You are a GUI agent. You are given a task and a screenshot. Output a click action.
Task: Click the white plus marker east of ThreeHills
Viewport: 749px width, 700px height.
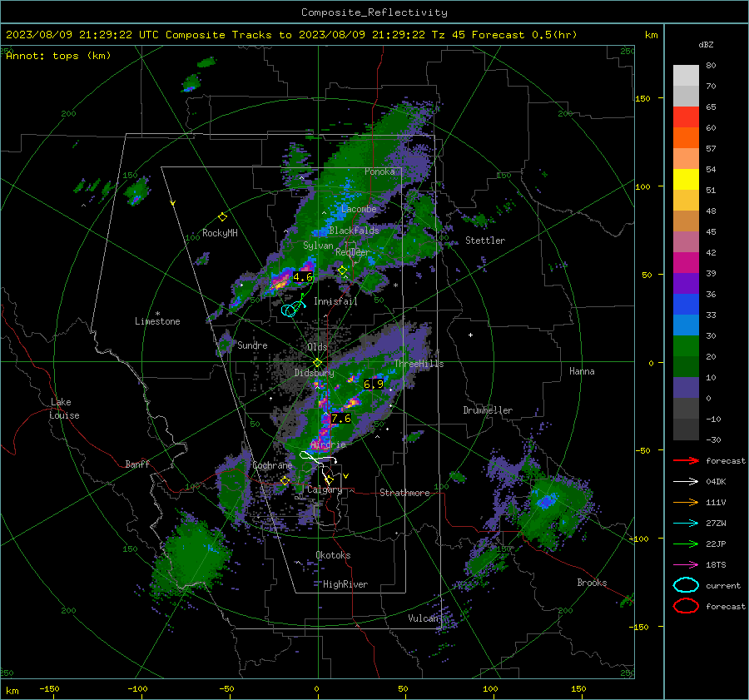click(470, 335)
